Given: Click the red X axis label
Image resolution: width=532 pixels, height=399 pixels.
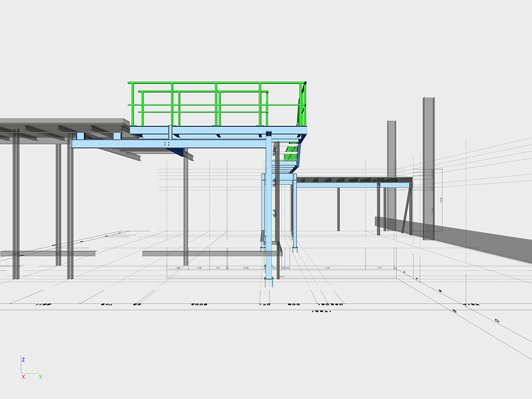Looking at the screenshot, I should click(23, 377).
